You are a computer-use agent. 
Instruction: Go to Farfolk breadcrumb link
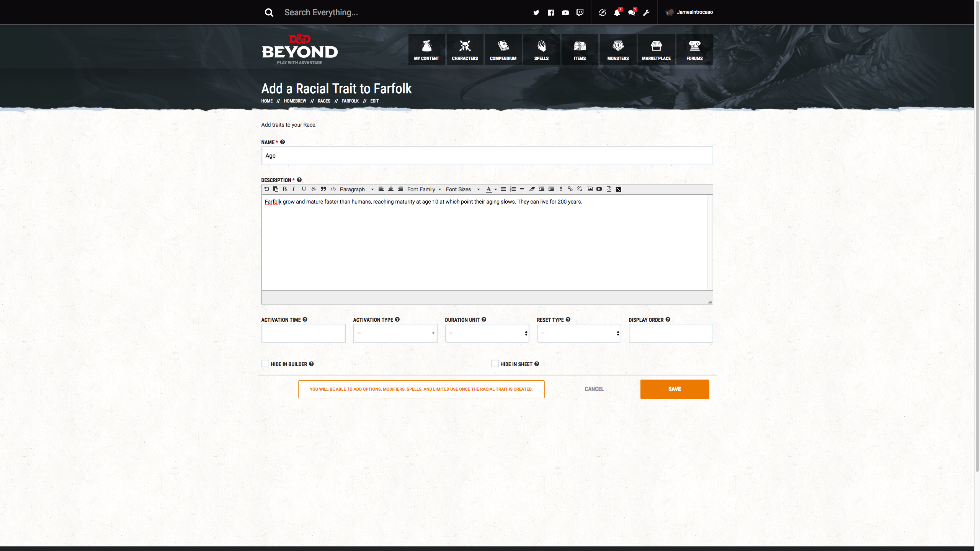(350, 101)
